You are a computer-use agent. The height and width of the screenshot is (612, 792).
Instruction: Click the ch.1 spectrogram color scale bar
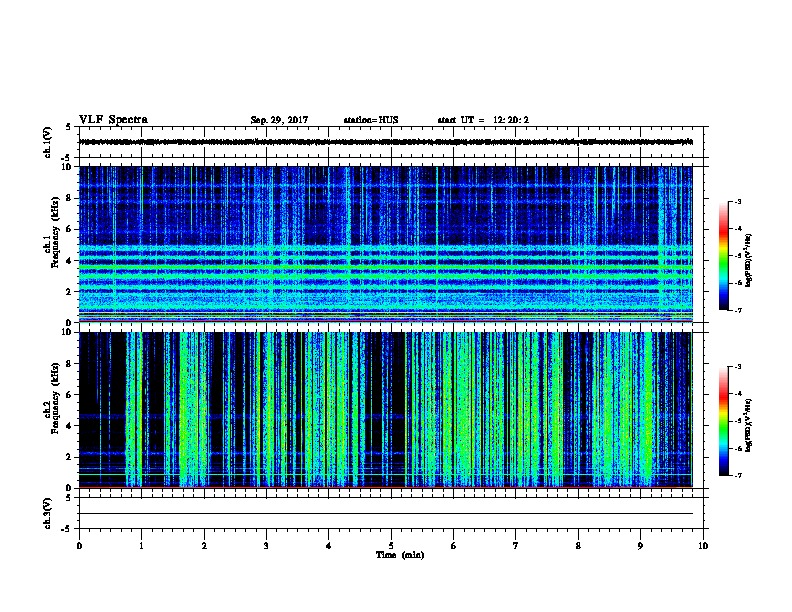[723, 256]
